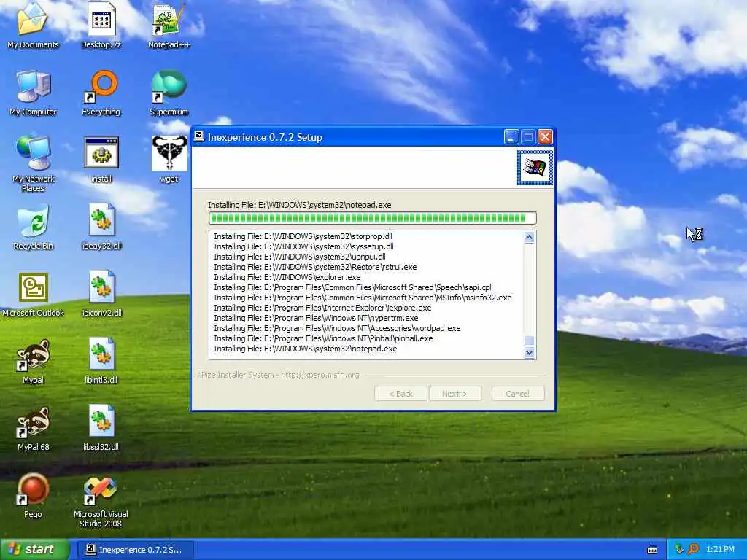Image resolution: width=747 pixels, height=560 pixels.
Task: Click the install log scrollbar down arrow
Action: tap(530, 353)
